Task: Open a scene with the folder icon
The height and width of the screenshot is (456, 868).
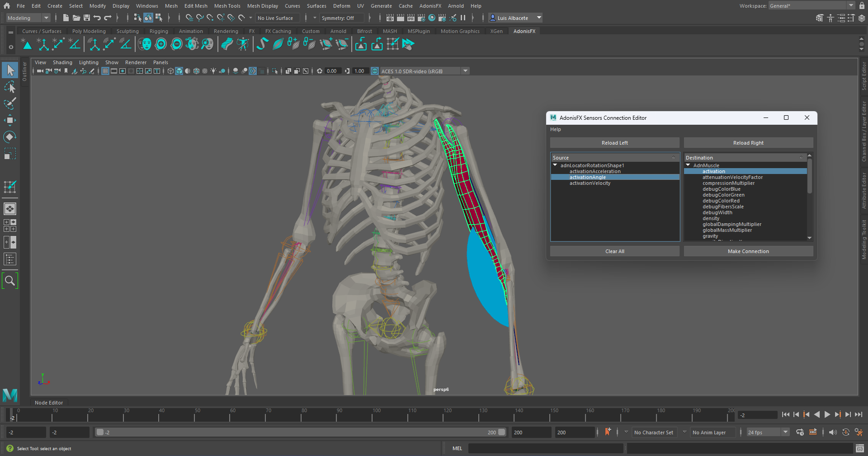Action: coord(76,18)
